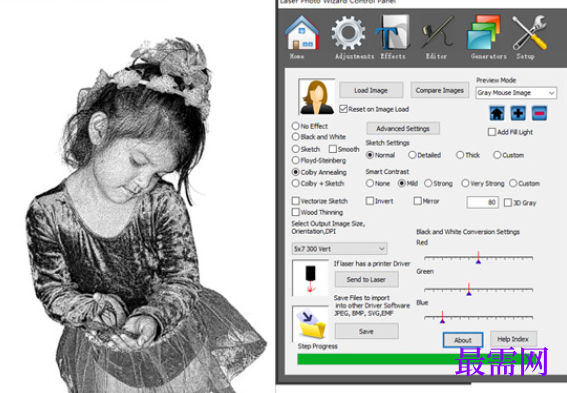
Task: Select Thick sketch setting
Action: [460, 155]
